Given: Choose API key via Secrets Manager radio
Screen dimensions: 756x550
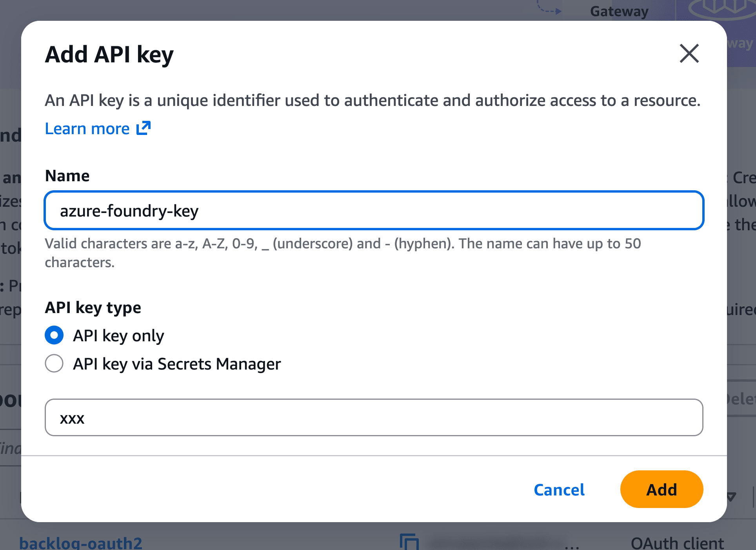Looking at the screenshot, I should point(54,363).
